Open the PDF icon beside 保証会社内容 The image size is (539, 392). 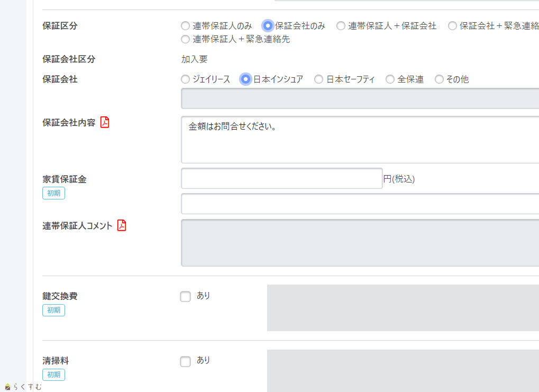(x=105, y=122)
